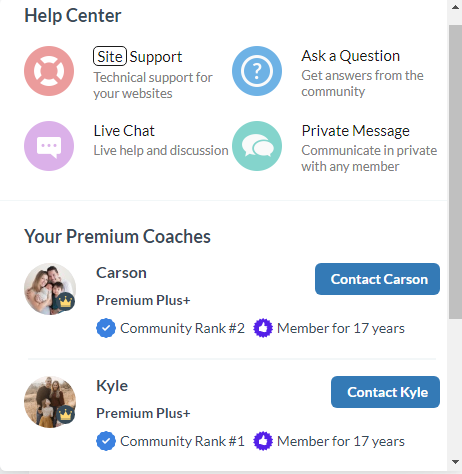Image resolution: width=462 pixels, height=474 pixels.
Task: Open Kyle's profile photo
Action: (50, 402)
